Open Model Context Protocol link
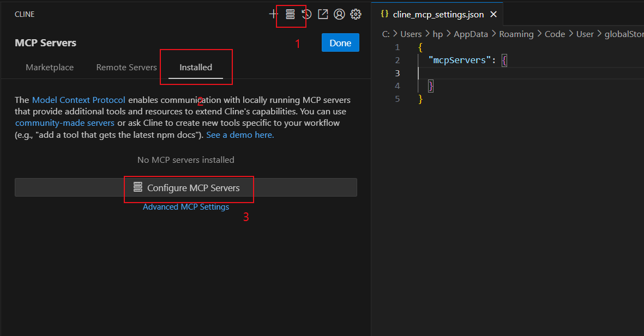 (x=79, y=100)
